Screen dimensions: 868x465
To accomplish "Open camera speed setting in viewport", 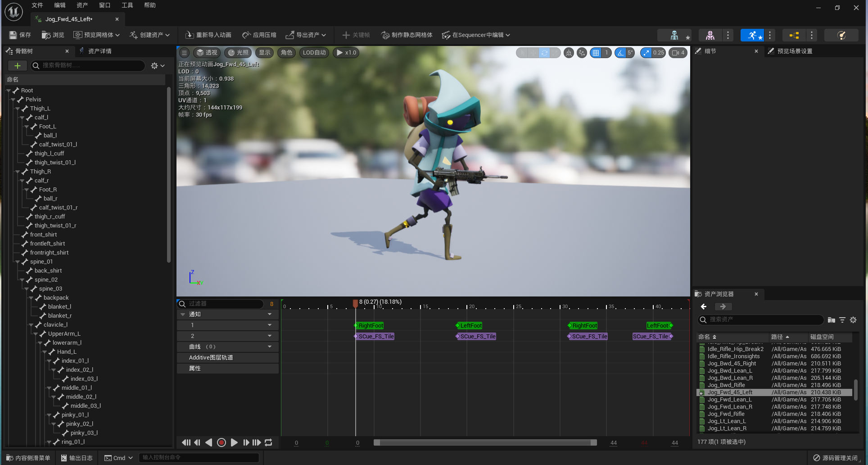I will [678, 53].
